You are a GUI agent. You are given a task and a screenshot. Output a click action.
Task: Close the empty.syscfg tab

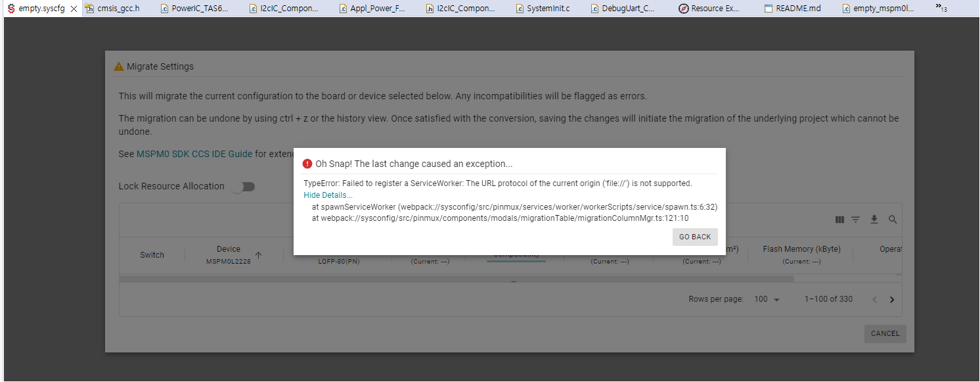click(74, 9)
